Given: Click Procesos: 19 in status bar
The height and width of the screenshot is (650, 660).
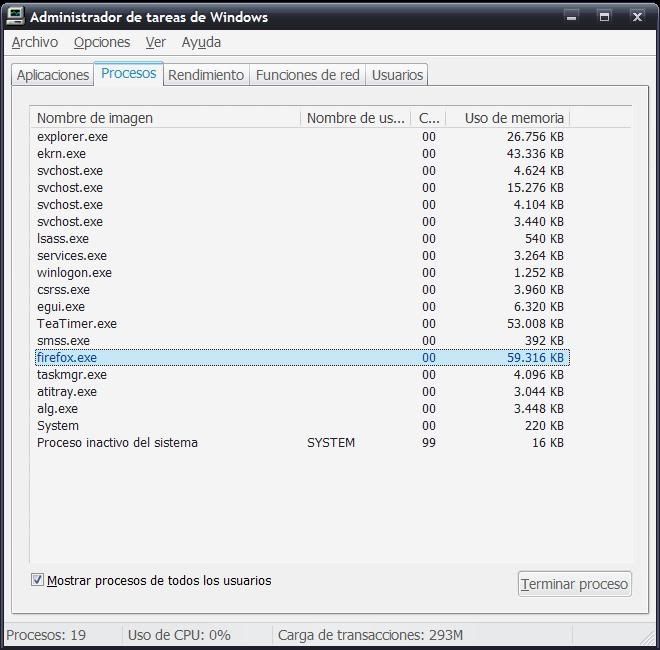Looking at the screenshot, I should pos(46,635).
